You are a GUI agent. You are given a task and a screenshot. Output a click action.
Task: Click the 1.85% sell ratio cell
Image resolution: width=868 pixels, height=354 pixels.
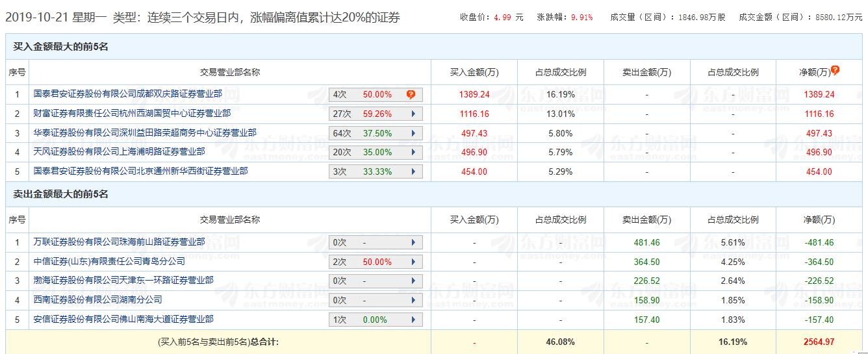(733, 300)
